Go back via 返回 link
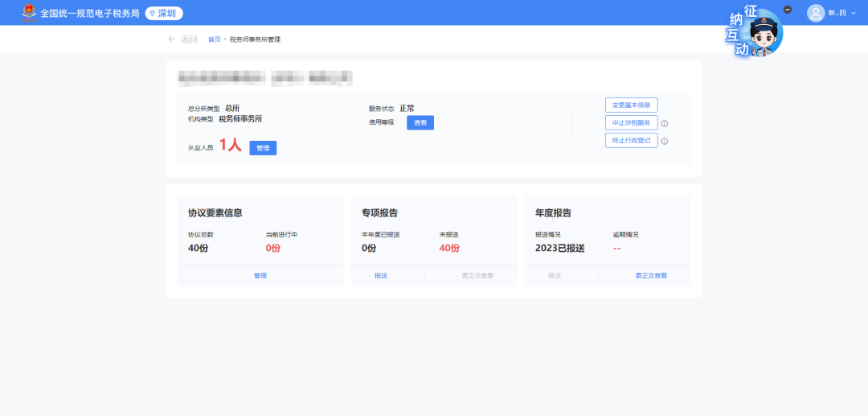Screen dimensions: 868x416 189,39
